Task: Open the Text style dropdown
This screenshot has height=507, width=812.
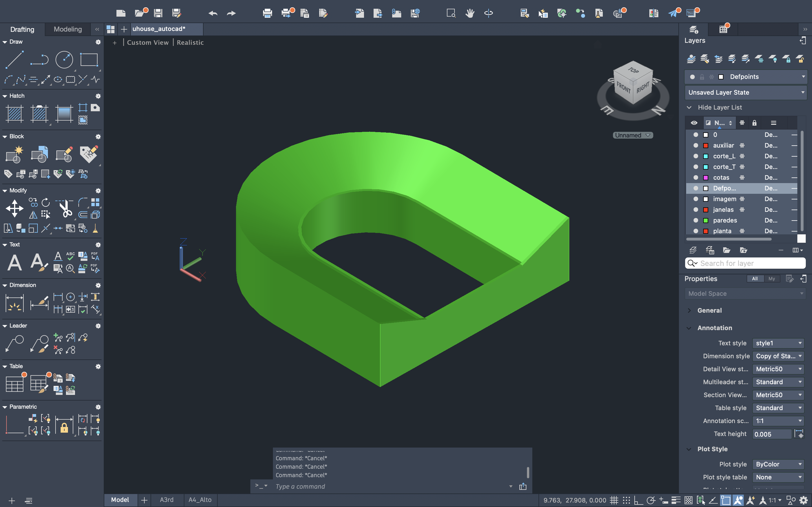Action: point(778,343)
